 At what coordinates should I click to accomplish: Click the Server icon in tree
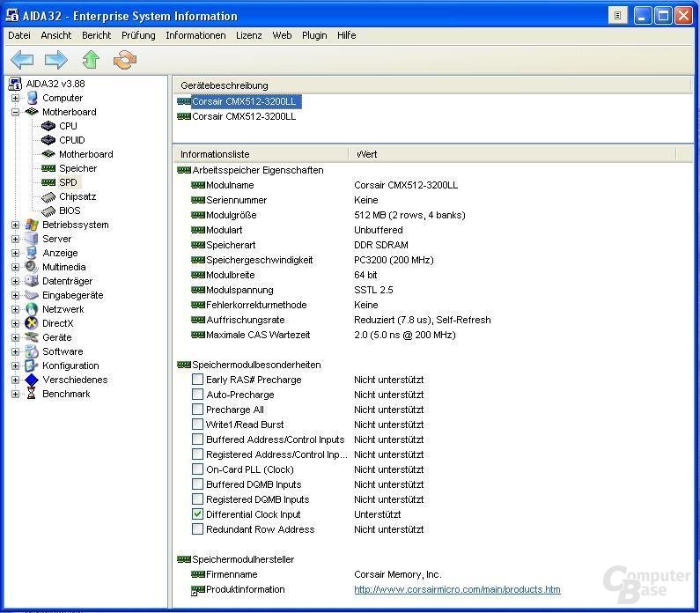(32, 239)
